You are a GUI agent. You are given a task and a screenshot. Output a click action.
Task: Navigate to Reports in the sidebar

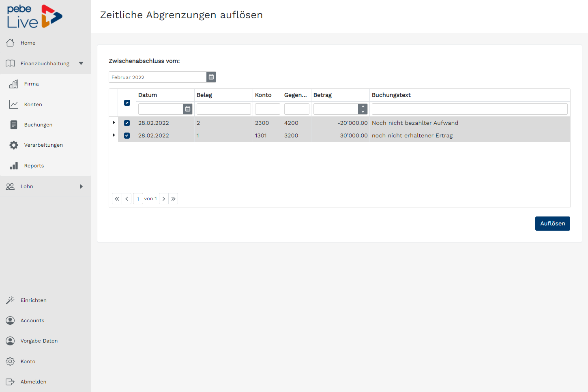pyautogui.click(x=34, y=166)
